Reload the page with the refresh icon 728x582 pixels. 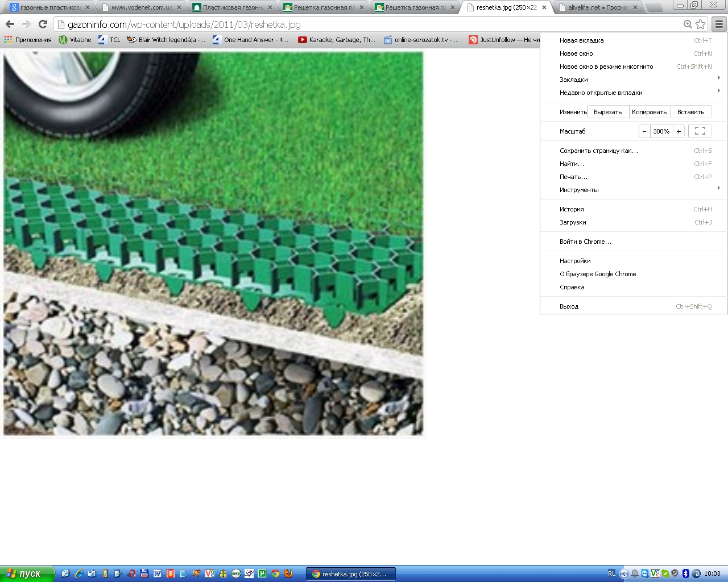click(43, 24)
